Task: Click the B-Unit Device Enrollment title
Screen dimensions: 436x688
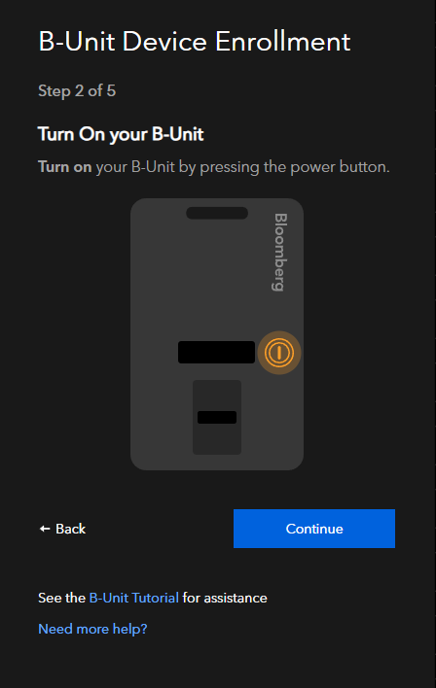Action: click(x=194, y=42)
